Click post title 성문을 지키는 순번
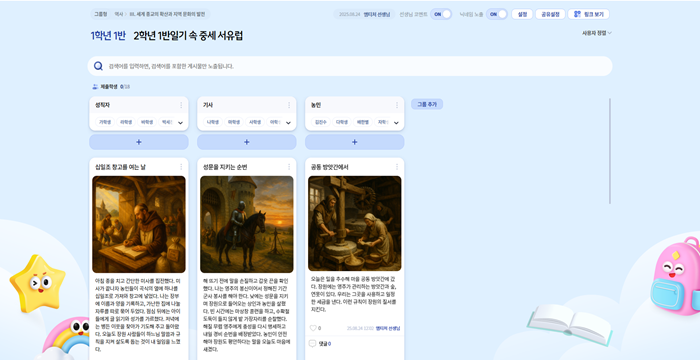The image size is (700, 360). pyautogui.click(x=225, y=167)
